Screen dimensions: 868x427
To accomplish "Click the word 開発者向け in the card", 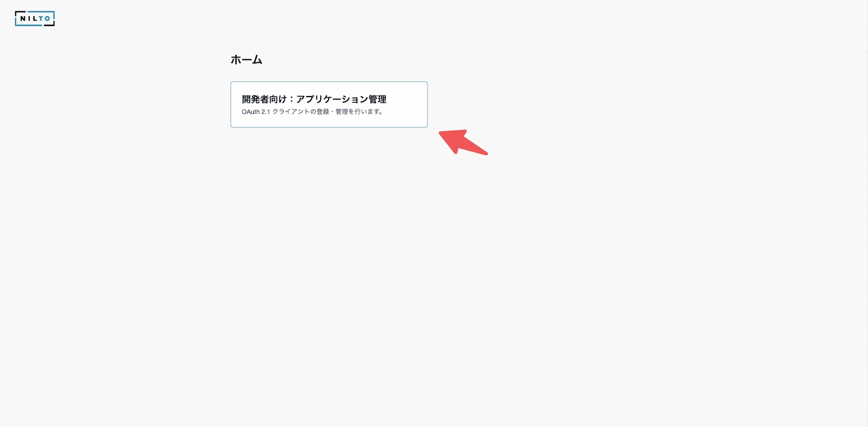I will coord(264,99).
